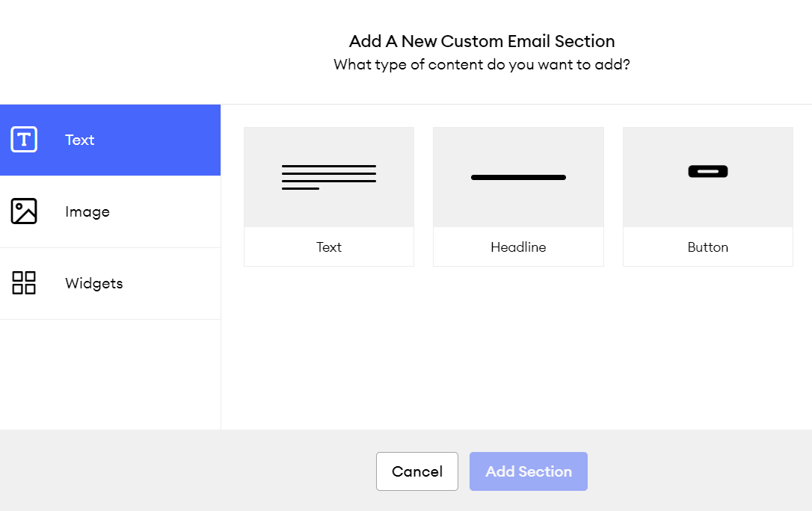
Task: Click the Cancel button
Action: [416, 471]
